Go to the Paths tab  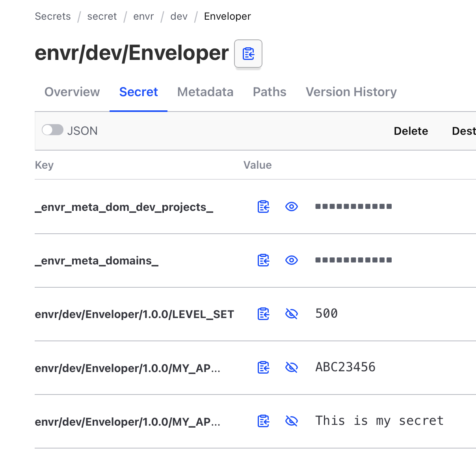pos(270,92)
